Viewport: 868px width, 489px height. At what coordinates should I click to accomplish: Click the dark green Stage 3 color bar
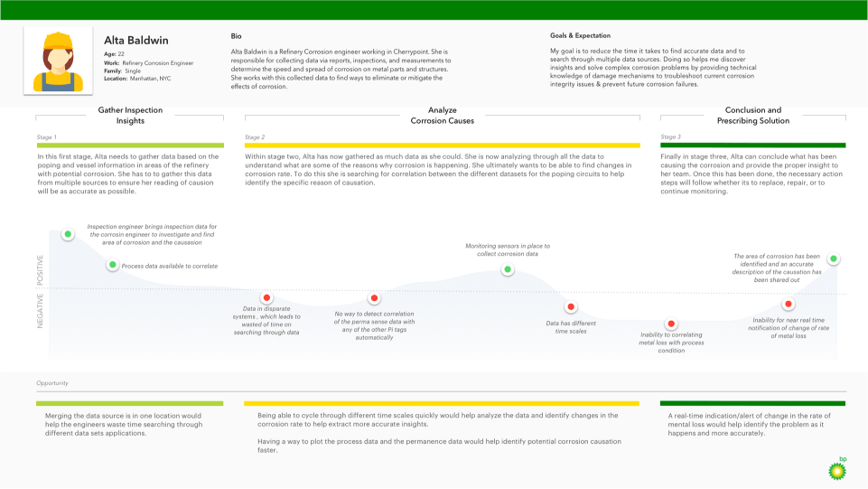point(753,146)
